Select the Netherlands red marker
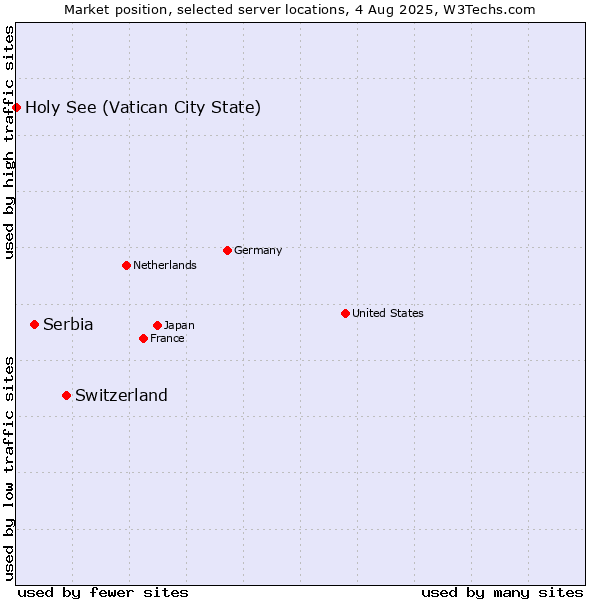This screenshot has width=600, height=600. 127,266
